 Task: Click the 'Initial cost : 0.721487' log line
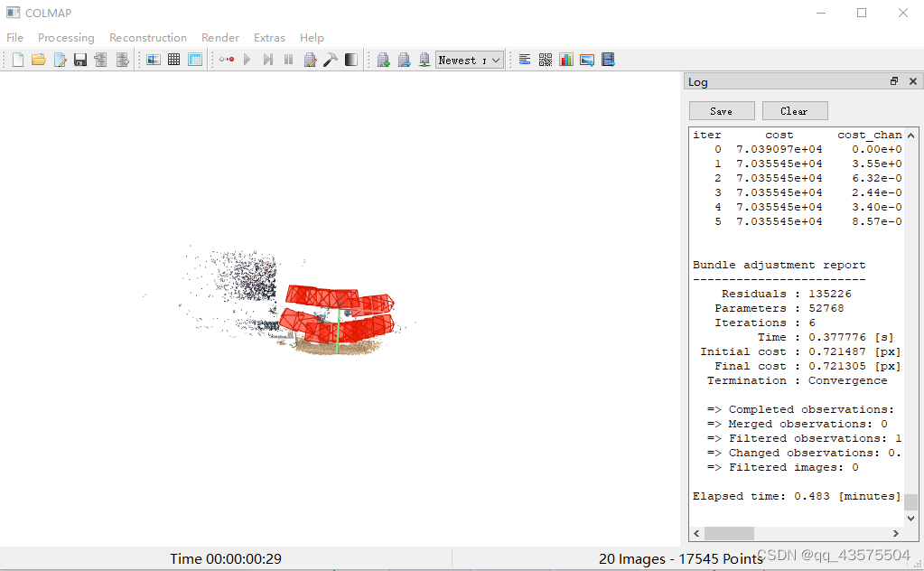pos(800,351)
